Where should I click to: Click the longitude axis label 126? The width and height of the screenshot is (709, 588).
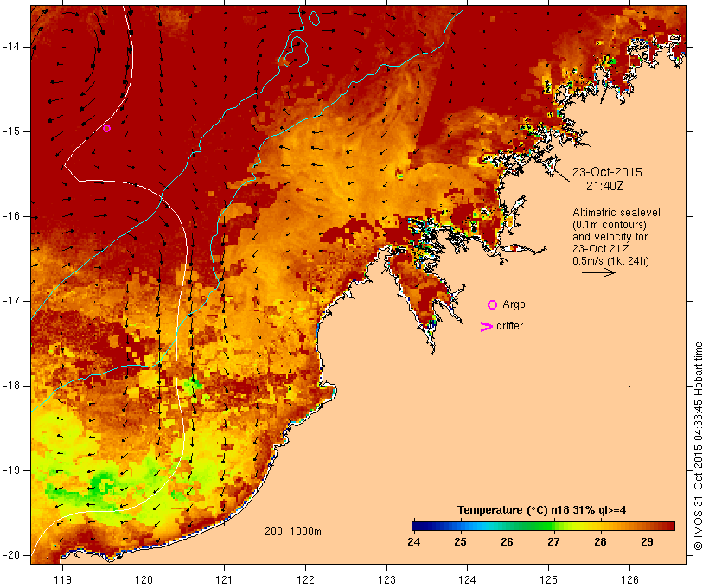[629, 580]
